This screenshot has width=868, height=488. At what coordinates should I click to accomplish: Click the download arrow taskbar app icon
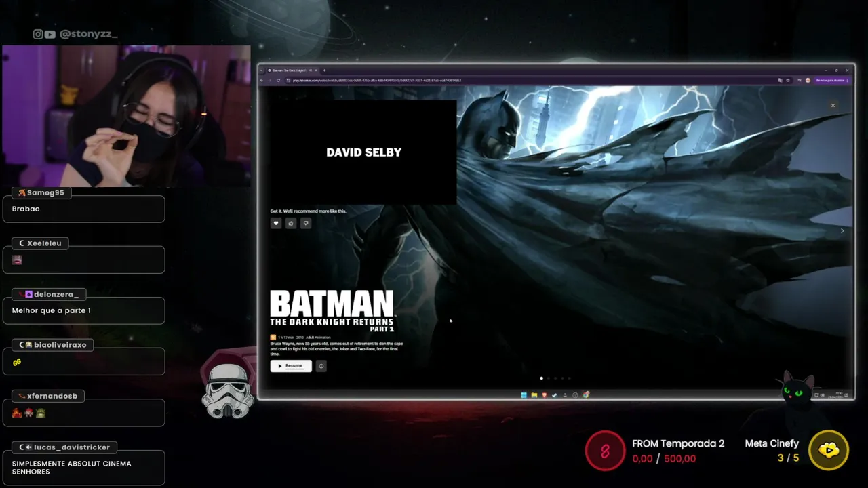coord(565,395)
